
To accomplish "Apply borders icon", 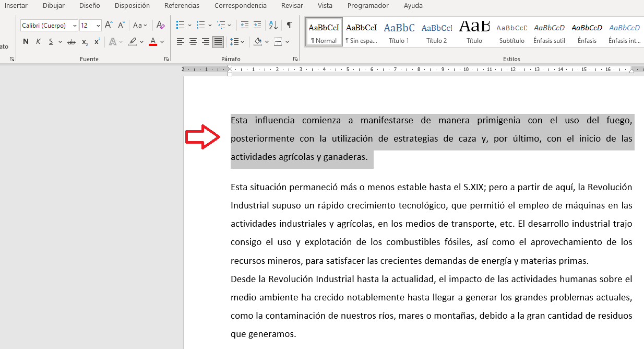I will click(x=278, y=42).
